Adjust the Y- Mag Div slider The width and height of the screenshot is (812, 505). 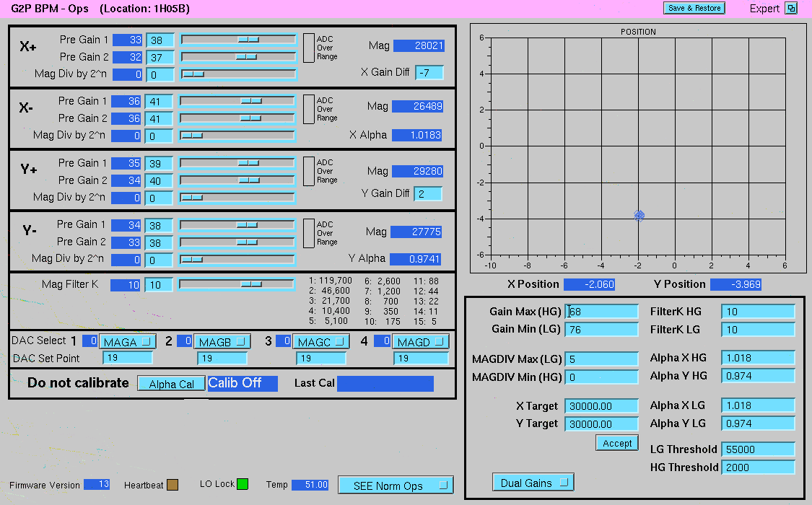(x=237, y=259)
